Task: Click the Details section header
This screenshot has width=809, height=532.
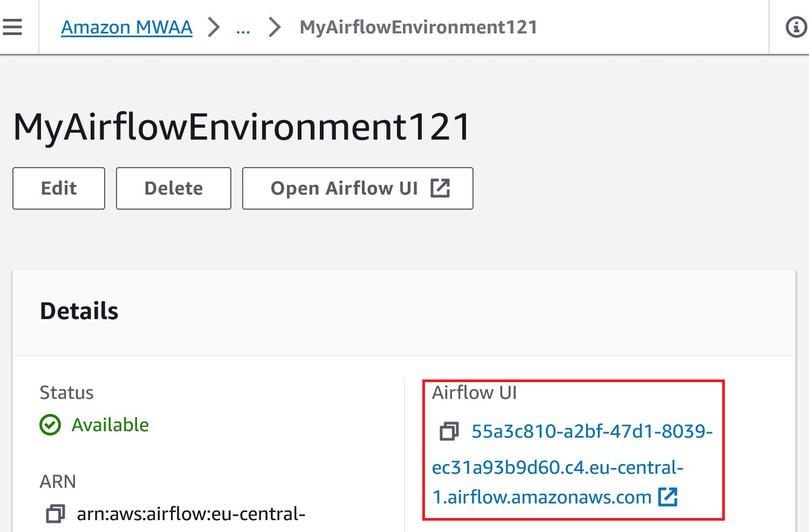Action: click(x=79, y=311)
